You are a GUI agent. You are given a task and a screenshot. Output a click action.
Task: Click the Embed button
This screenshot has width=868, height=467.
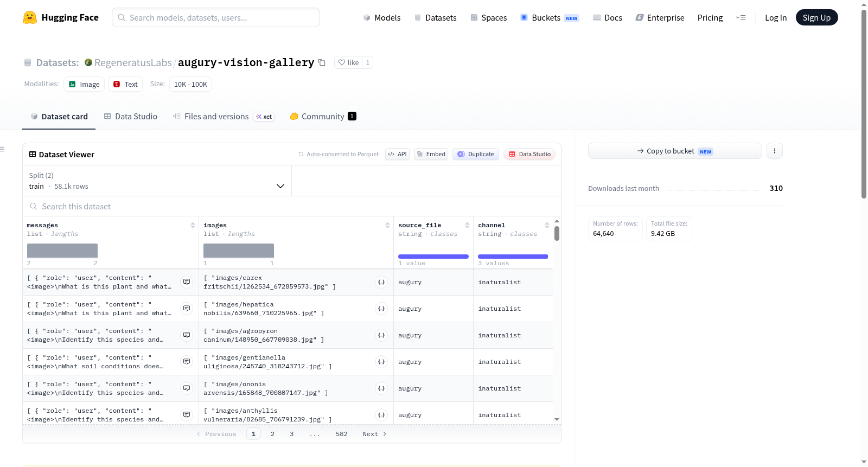pos(431,154)
